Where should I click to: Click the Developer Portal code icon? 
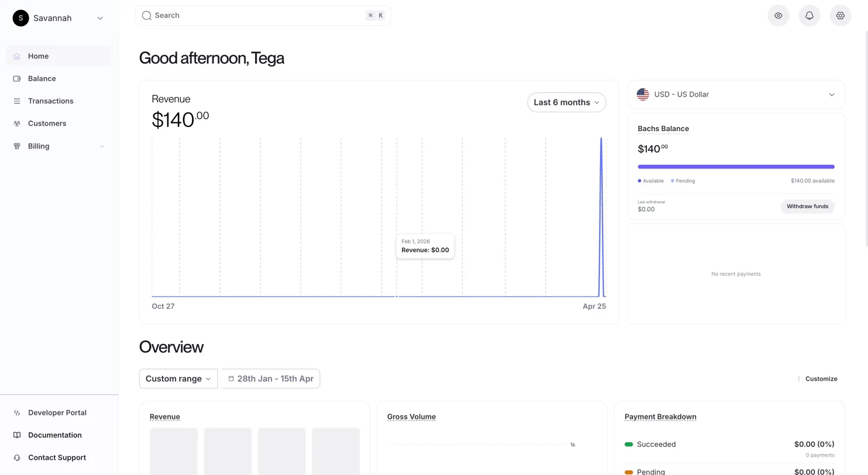pos(17,413)
